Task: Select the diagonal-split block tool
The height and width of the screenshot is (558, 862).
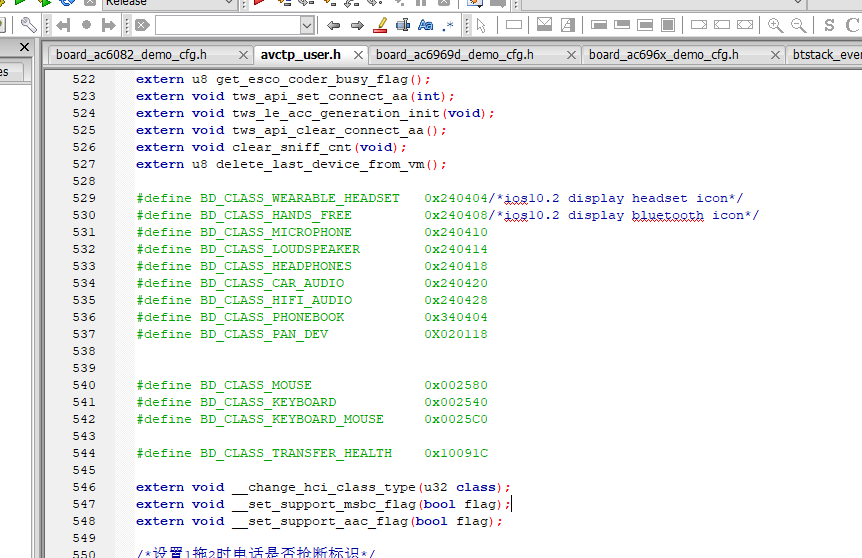Action: click(567, 25)
